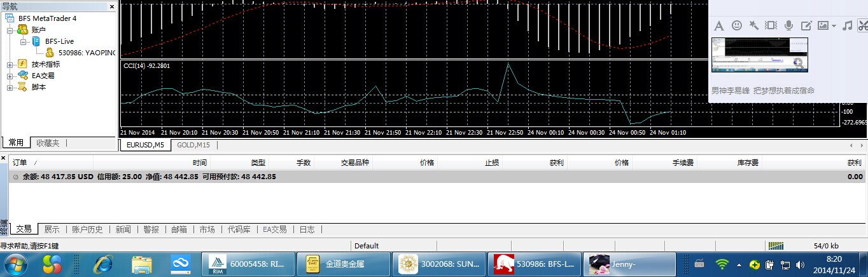Expand the 技术指标 tree node

pos(10,64)
